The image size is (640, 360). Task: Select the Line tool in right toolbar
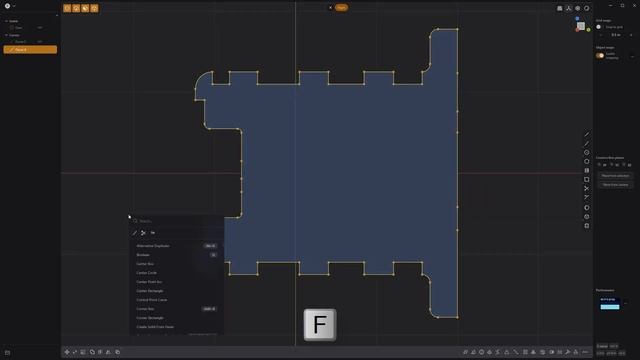(x=587, y=134)
